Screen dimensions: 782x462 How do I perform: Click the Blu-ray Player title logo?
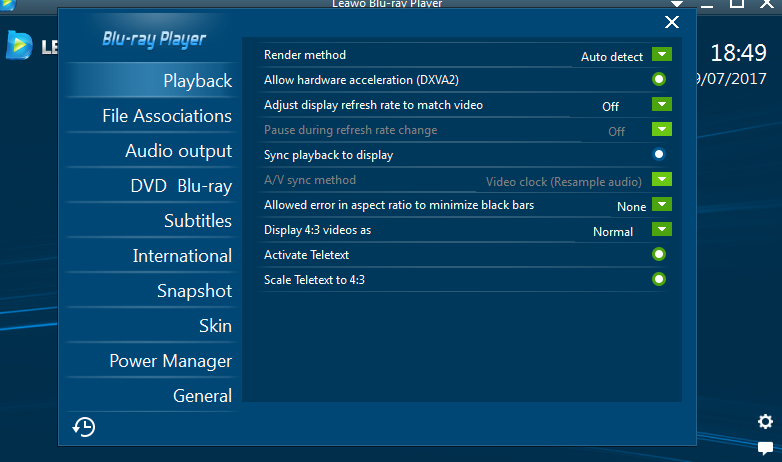tap(154, 39)
